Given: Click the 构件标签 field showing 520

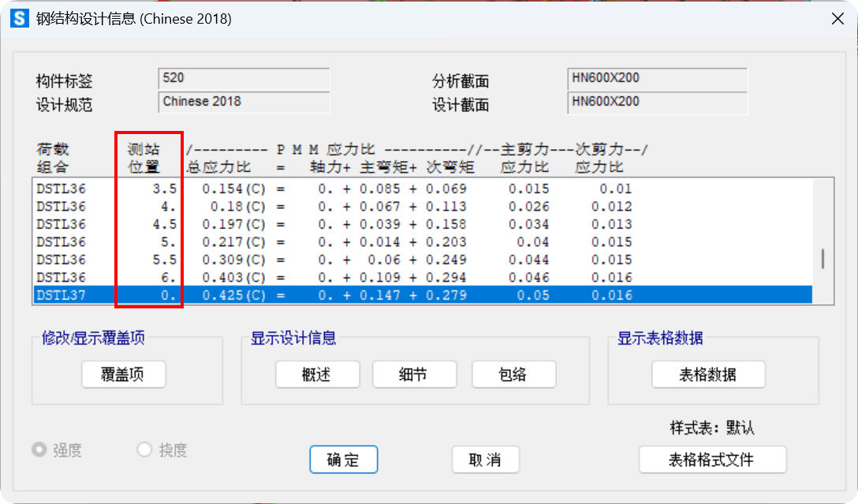Looking at the screenshot, I should click(244, 79).
